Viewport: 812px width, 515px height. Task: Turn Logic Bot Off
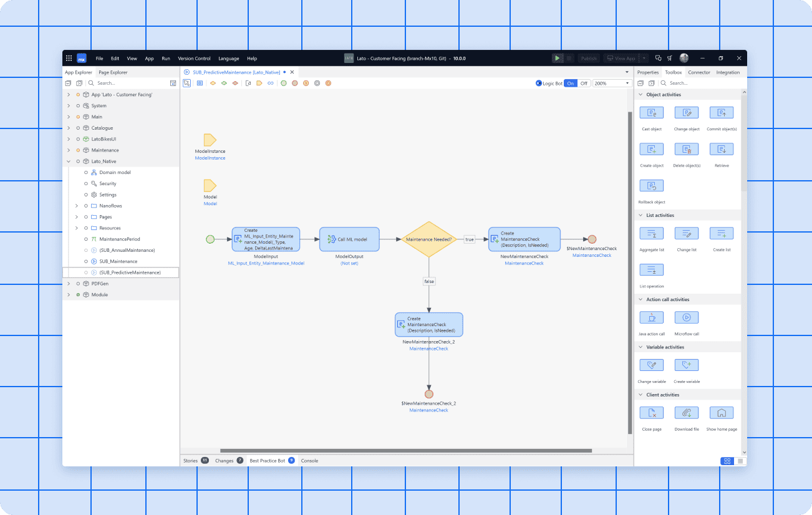coord(584,83)
